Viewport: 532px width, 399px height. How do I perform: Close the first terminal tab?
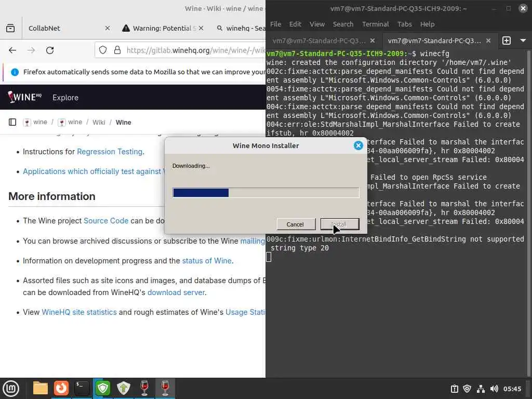click(x=373, y=41)
